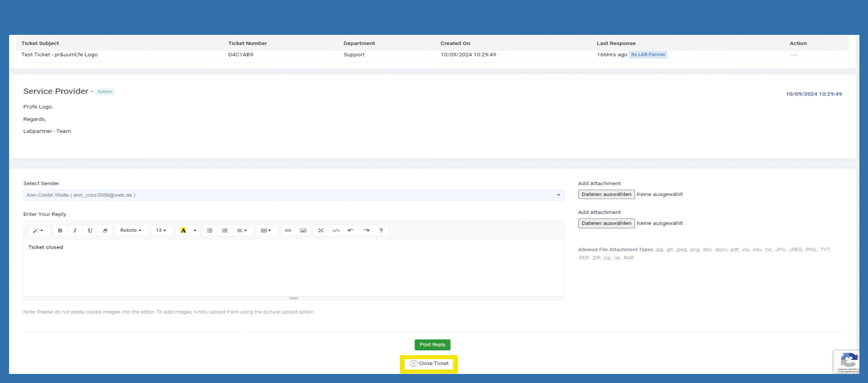
Task: Open the insert table menu
Action: [266, 230]
